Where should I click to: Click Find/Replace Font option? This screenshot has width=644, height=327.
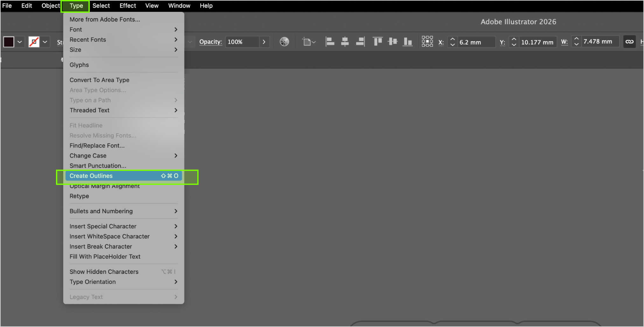[x=97, y=145]
